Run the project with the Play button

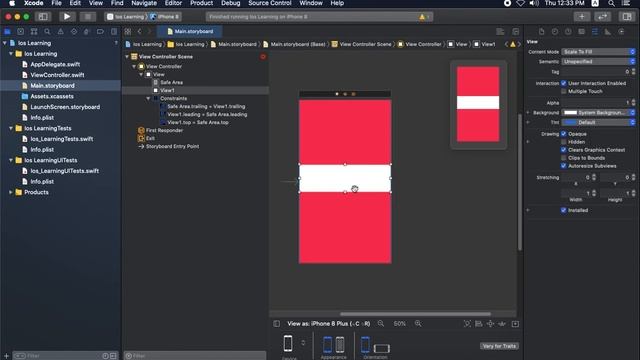(67, 17)
